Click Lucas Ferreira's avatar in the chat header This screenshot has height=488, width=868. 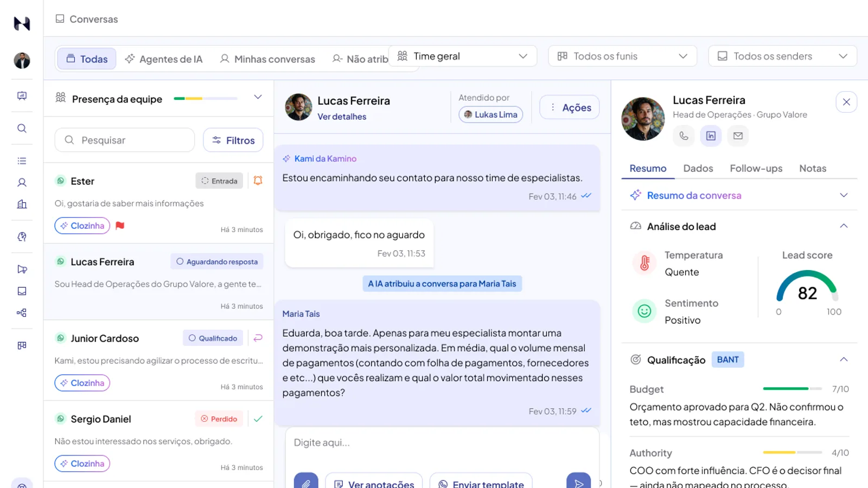click(299, 107)
